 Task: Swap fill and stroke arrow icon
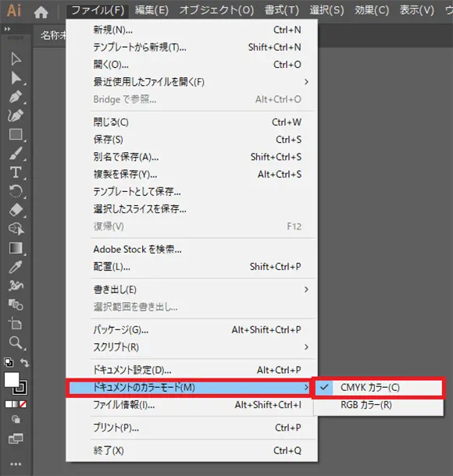(x=25, y=362)
